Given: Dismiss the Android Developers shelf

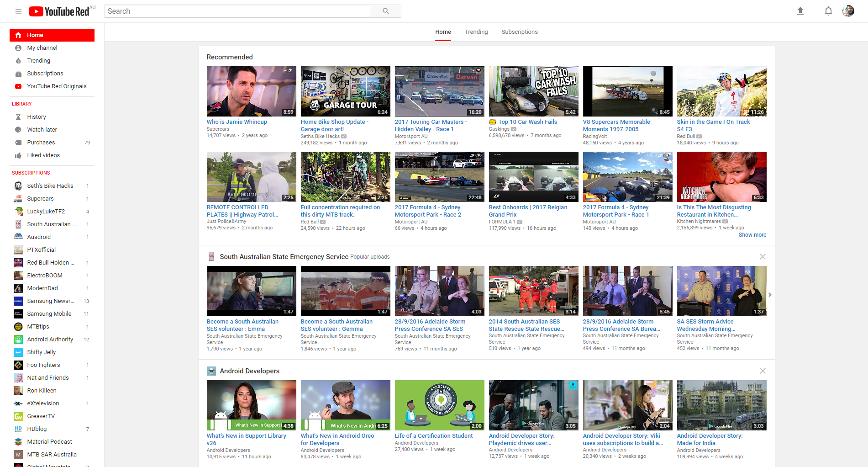Looking at the screenshot, I should tap(763, 371).
